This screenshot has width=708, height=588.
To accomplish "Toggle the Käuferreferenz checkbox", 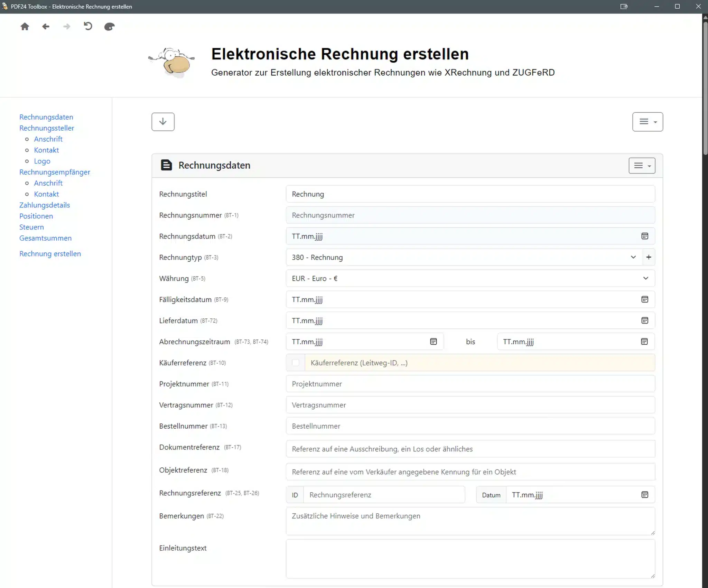I will pos(296,363).
